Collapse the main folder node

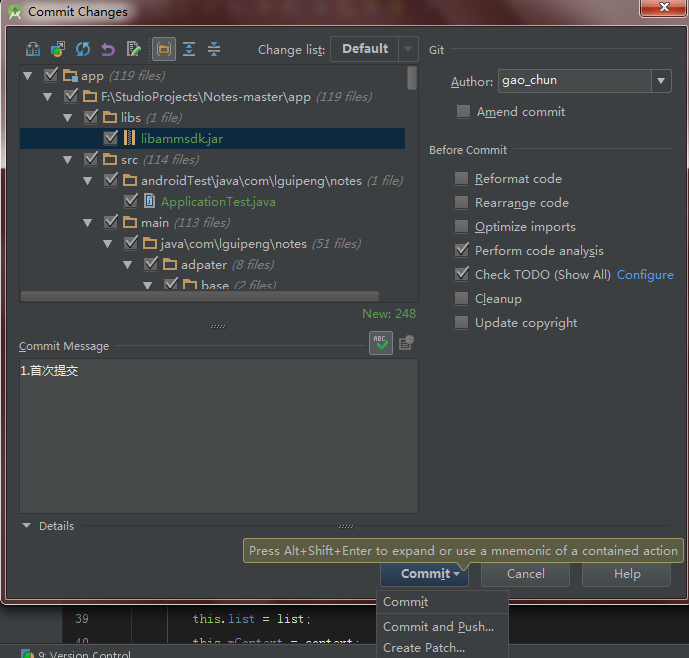click(x=88, y=223)
